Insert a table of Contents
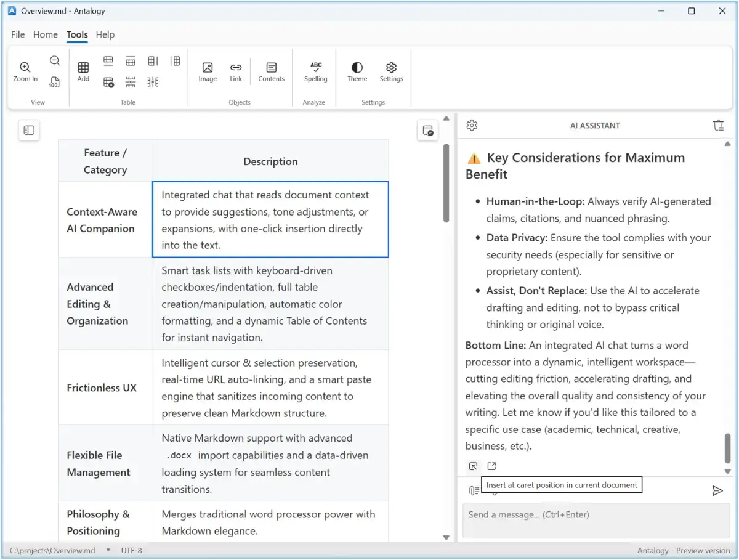Viewport: 739px width, 560px height. [x=272, y=71]
